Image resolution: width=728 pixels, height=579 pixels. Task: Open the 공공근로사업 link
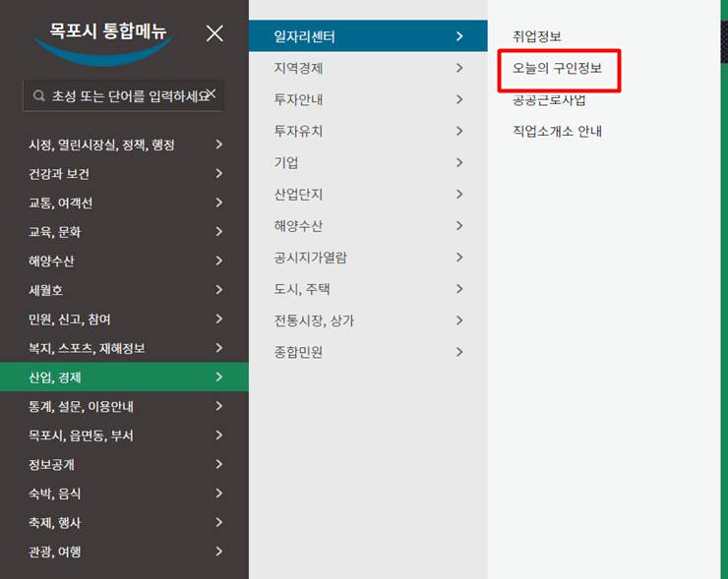[x=549, y=99]
